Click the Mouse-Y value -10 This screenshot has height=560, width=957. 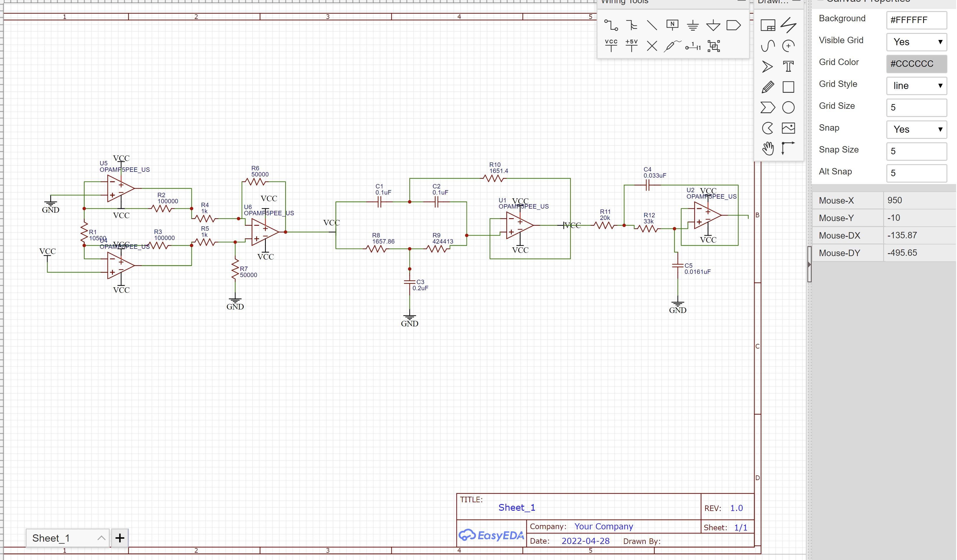tap(893, 218)
